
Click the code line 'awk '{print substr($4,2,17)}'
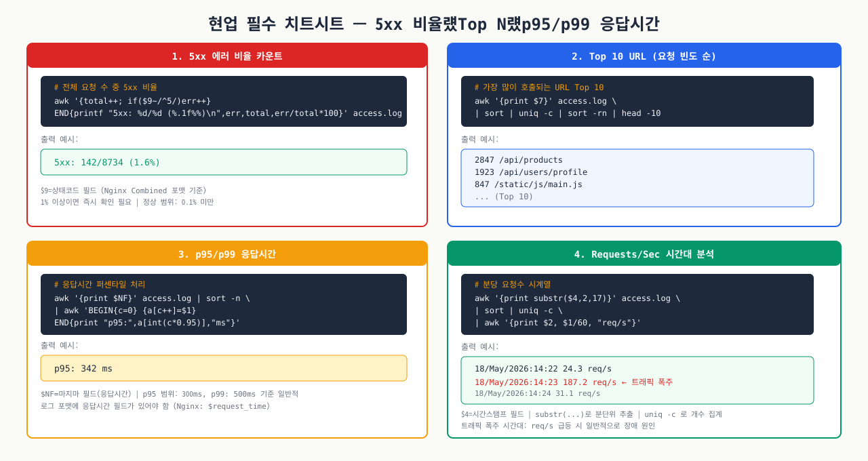577,298
